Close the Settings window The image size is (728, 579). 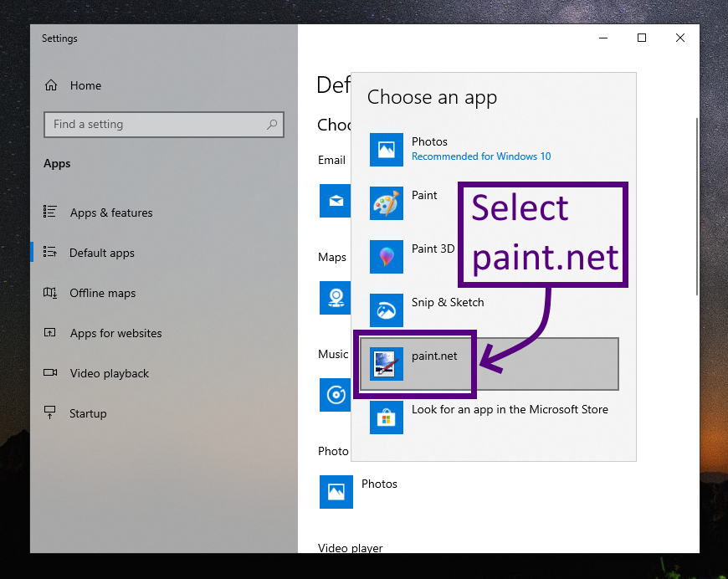coord(680,38)
